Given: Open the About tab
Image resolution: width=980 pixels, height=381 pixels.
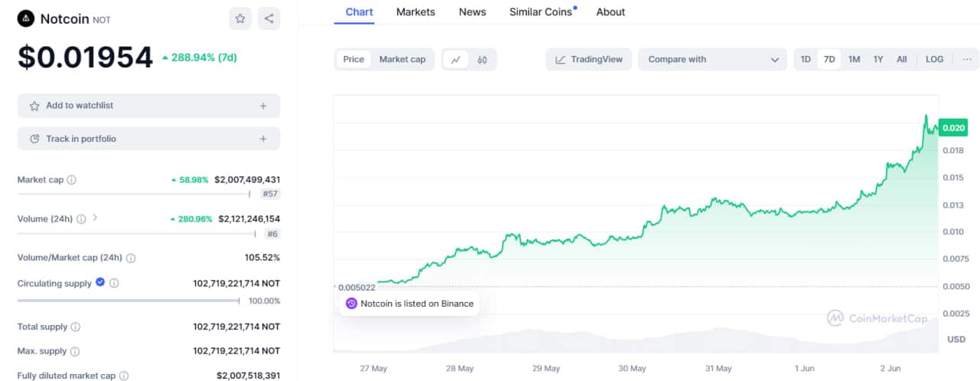Looking at the screenshot, I should [610, 12].
